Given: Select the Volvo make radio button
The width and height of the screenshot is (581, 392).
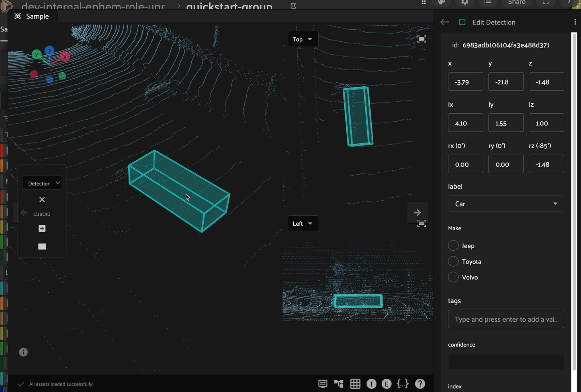Looking at the screenshot, I should [x=453, y=277].
